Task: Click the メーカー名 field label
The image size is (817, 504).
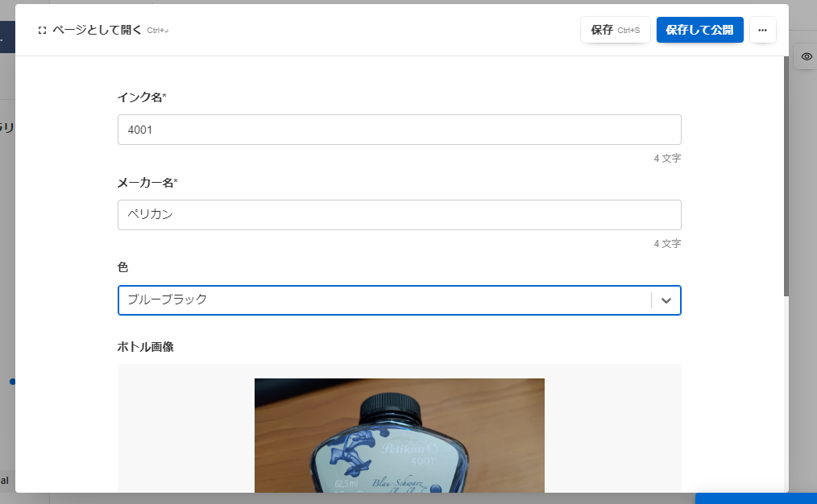Action: click(x=147, y=183)
